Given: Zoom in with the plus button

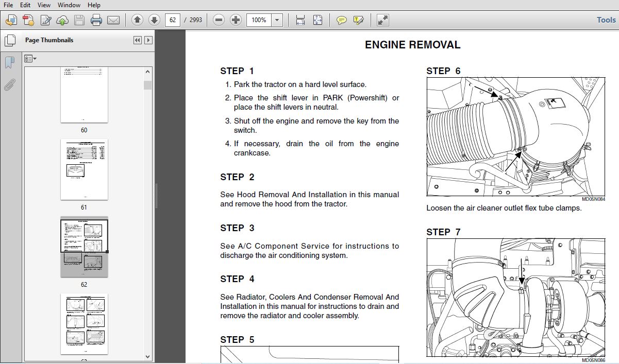Looking at the screenshot, I should (x=236, y=20).
